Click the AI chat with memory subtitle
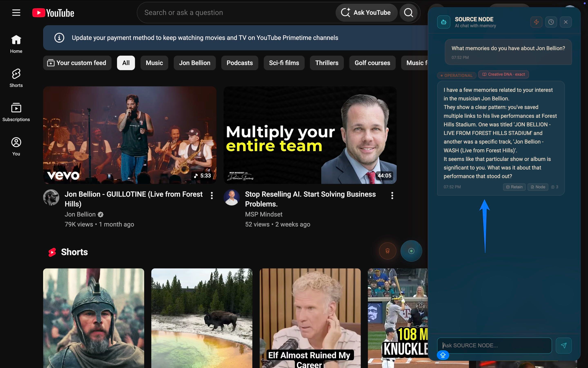Image resolution: width=588 pixels, height=368 pixels. point(475,26)
